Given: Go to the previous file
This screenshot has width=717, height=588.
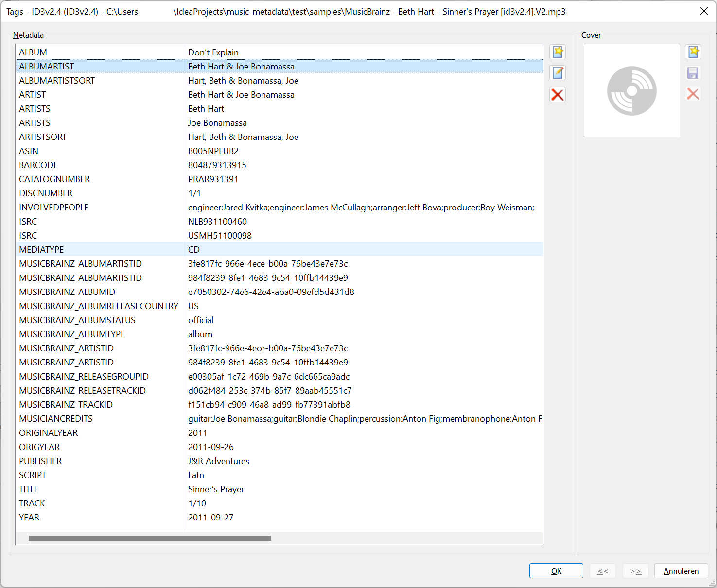Looking at the screenshot, I should (602, 571).
